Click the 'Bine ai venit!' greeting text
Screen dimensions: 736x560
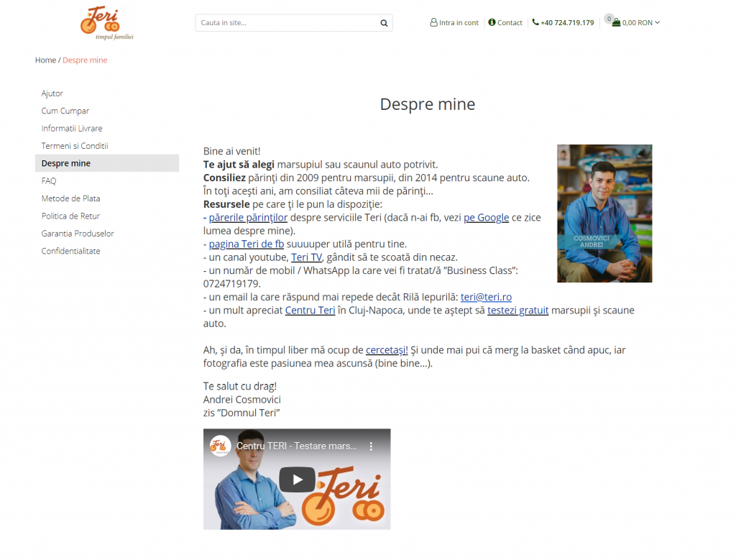tap(232, 151)
